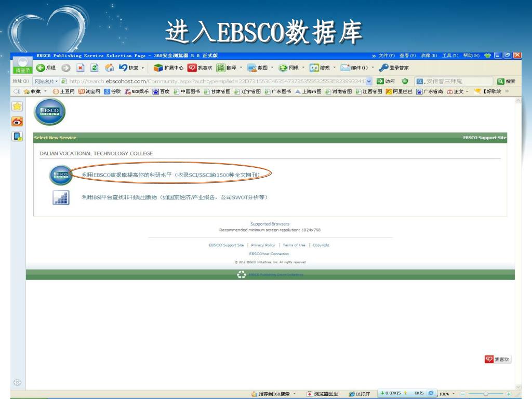Open the 查看(V) menu
The width and height of the screenshot is (532, 399).
407,56
